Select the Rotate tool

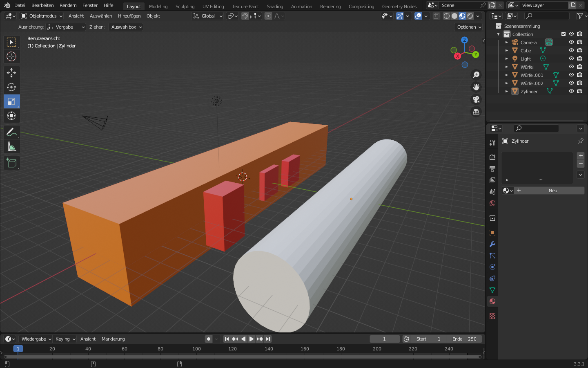[x=11, y=87]
